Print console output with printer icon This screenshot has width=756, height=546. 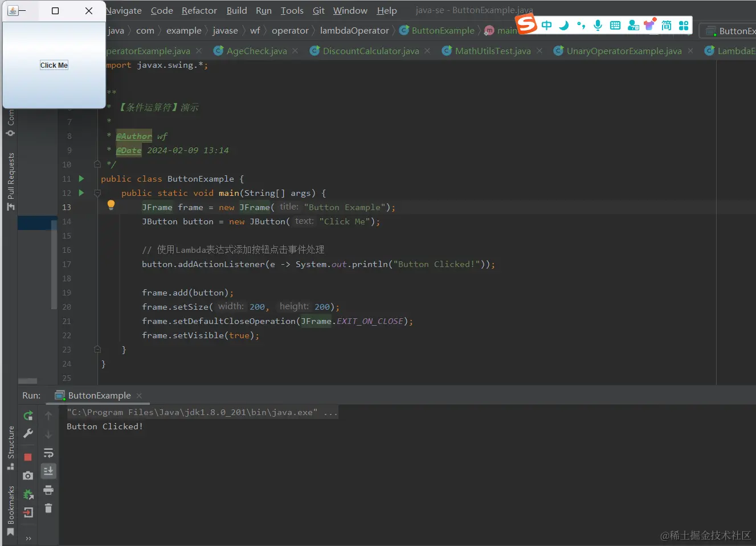click(48, 490)
